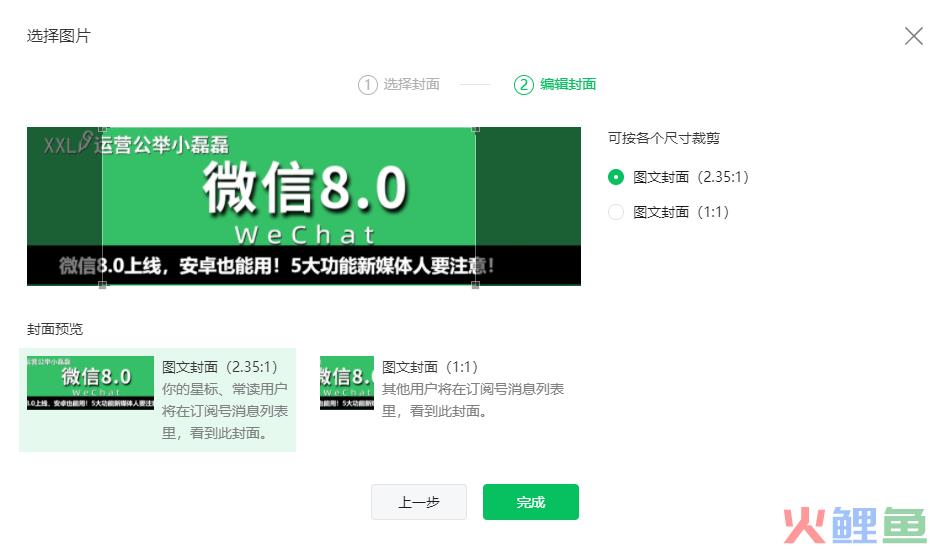Screen dimensions: 951x549
Task: Click the 图文封面 (1:1) preview label
Action: click(x=430, y=367)
